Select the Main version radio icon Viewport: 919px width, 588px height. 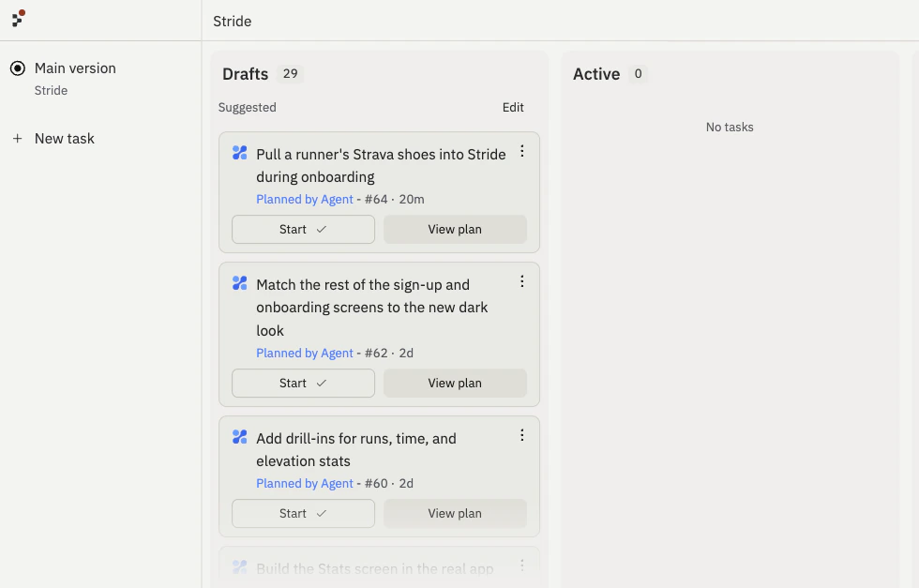pos(18,68)
